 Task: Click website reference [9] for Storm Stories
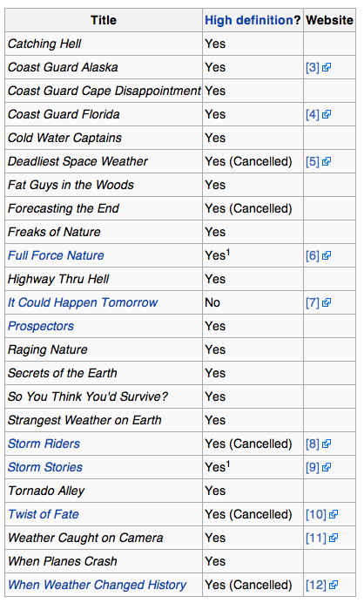pyautogui.click(x=313, y=467)
